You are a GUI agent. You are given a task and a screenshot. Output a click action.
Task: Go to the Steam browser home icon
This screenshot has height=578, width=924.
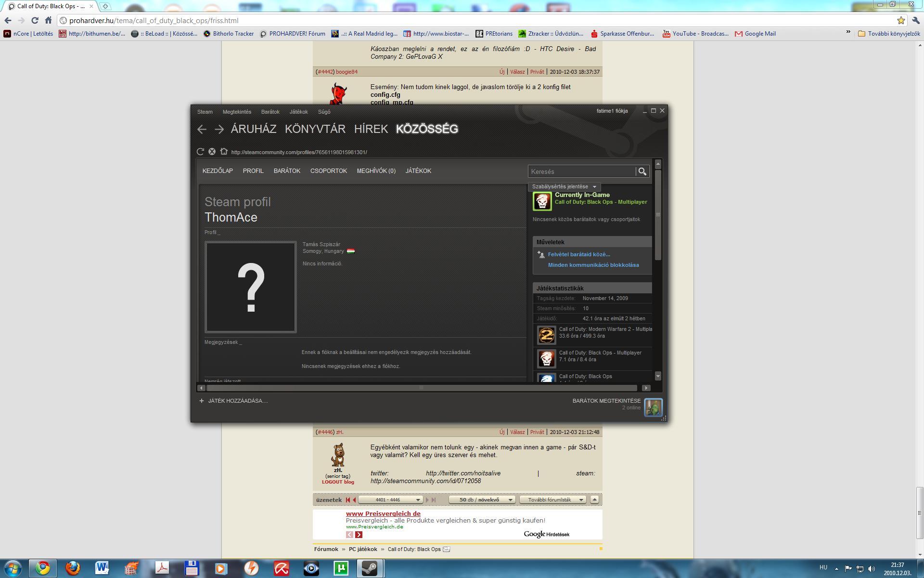(224, 151)
